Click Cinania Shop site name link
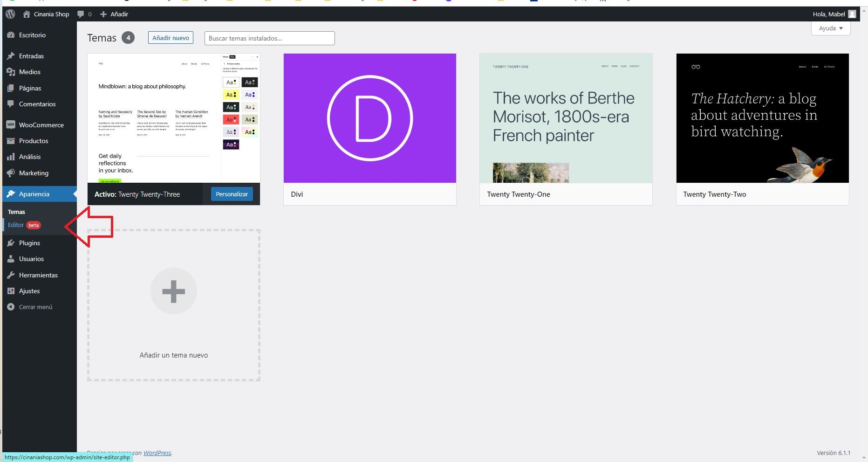The image size is (868, 462). point(51,14)
